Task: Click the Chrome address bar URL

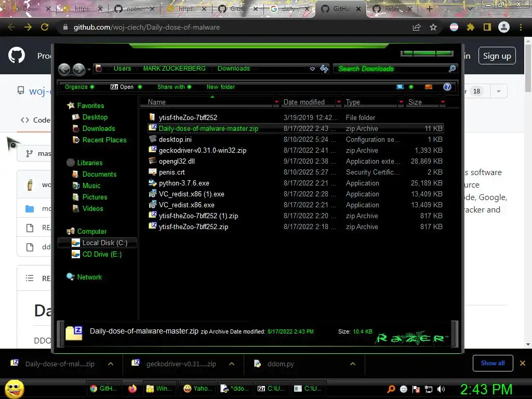Action: coord(147,27)
